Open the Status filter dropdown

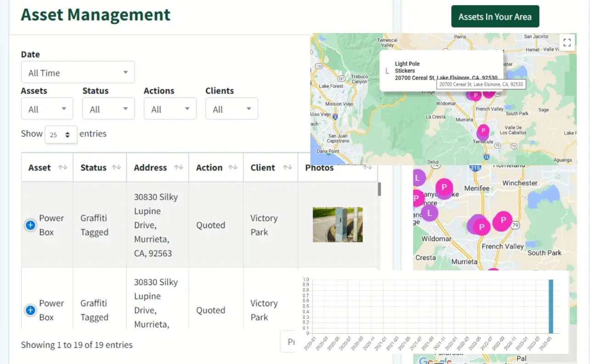[x=108, y=109]
